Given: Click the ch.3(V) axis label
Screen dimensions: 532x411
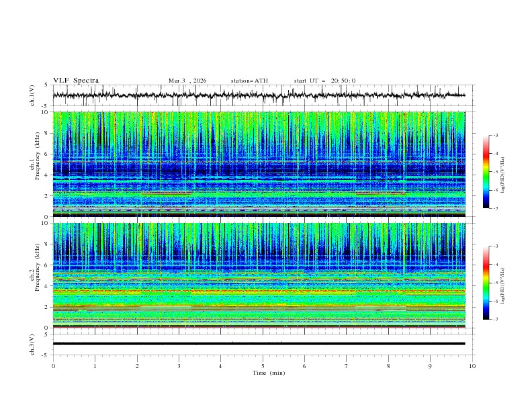Looking at the screenshot, I should coord(32,344).
